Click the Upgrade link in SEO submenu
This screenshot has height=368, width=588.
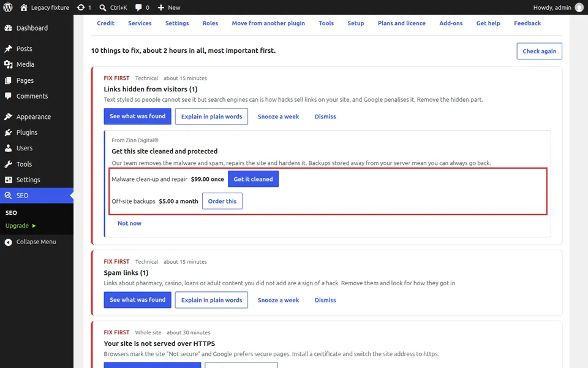pyautogui.click(x=21, y=226)
